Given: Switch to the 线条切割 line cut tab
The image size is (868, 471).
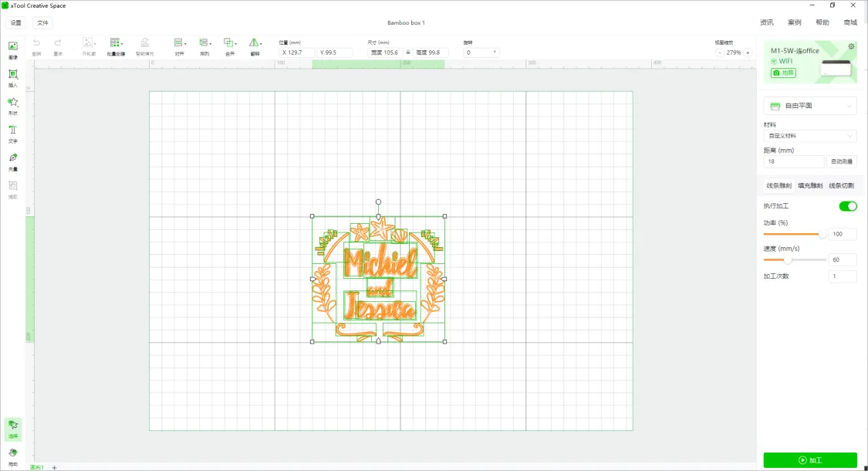Looking at the screenshot, I should click(x=841, y=185).
